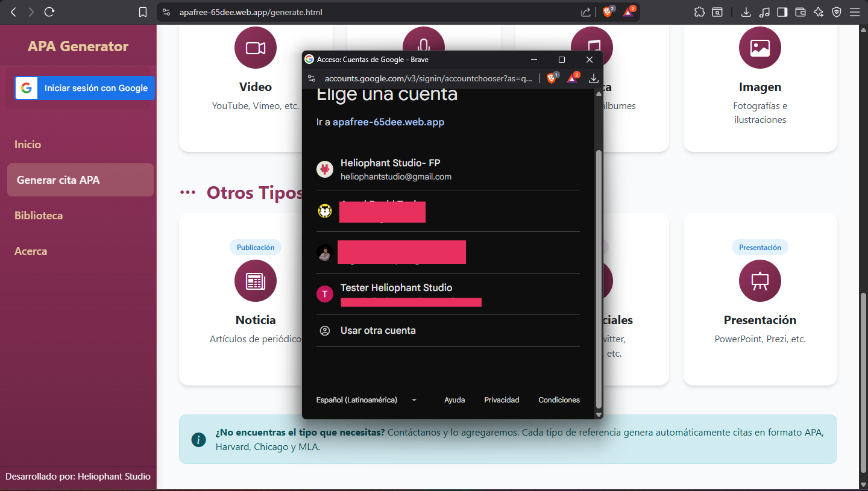This screenshot has width=868, height=491.
Task: Open the Privacidad link in popup footer
Action: coord(502,400)
